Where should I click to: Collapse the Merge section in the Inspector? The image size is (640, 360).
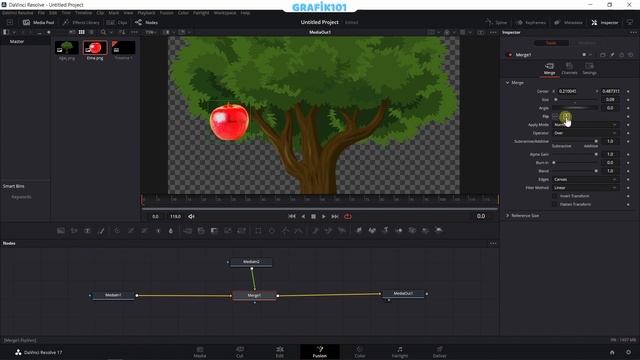coord(507,83)
